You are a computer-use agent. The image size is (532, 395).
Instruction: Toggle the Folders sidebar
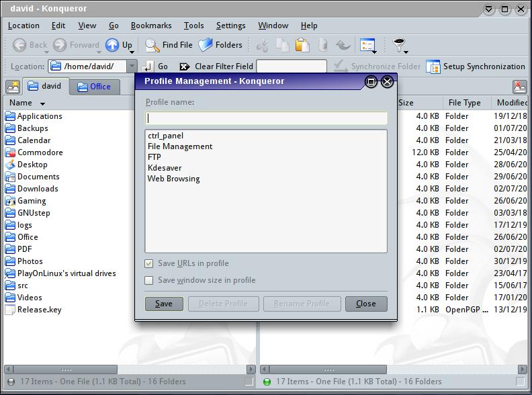[x=220, y=45]
